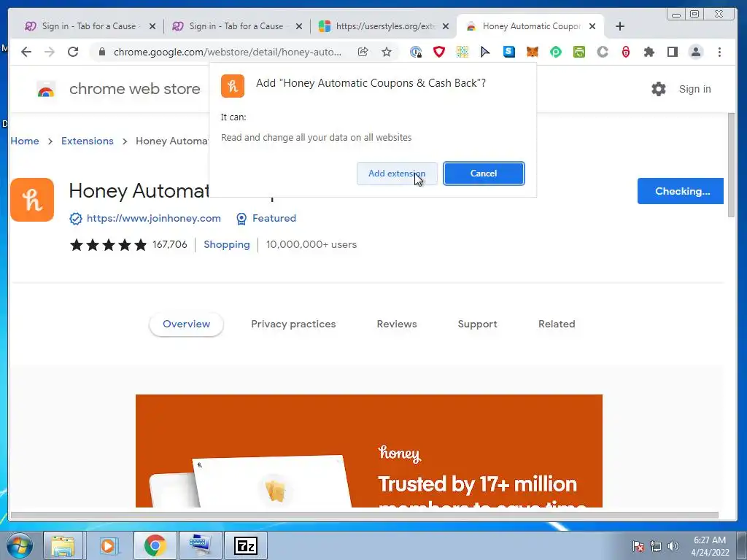Switch to the Privacy practices tab
Viewport: 747px width, 560px height.
[x=293, y=324]
